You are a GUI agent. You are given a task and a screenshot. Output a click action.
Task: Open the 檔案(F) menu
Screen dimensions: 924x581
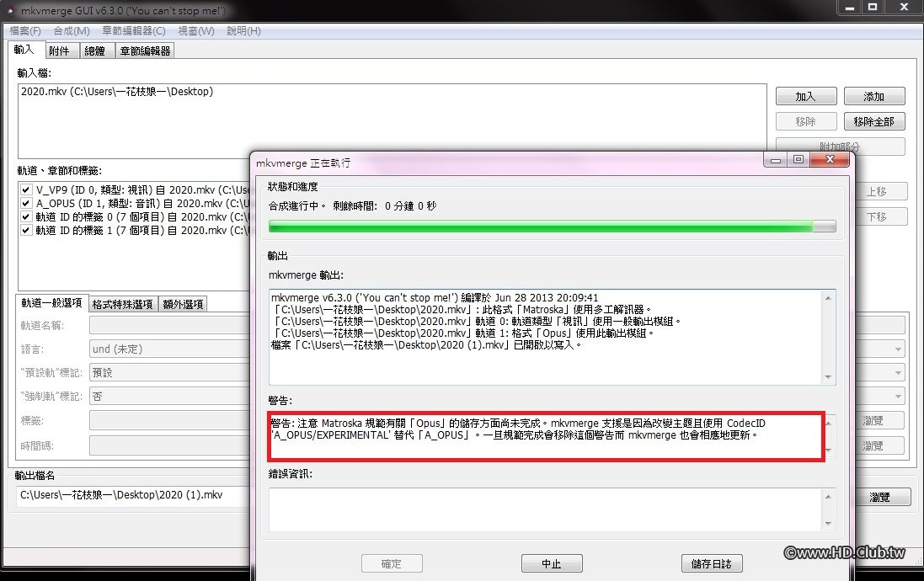[25, 30]
